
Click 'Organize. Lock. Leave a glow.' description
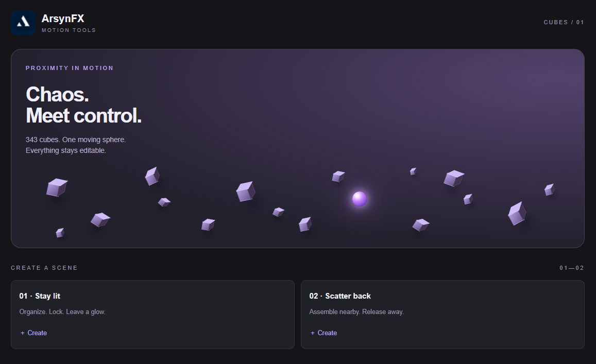point(62,312)
